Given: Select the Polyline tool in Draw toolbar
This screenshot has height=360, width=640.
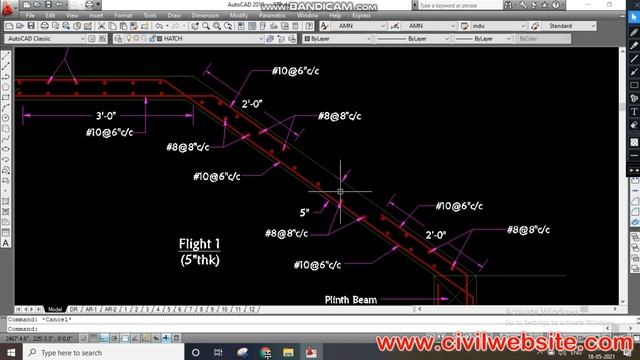Looking at the screenshot, I should (x=6, y=76).
